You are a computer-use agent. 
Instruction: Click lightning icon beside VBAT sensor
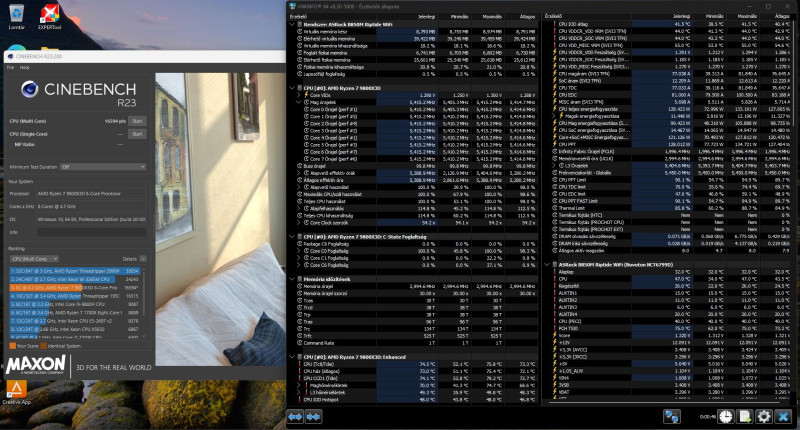pos(555,392)
